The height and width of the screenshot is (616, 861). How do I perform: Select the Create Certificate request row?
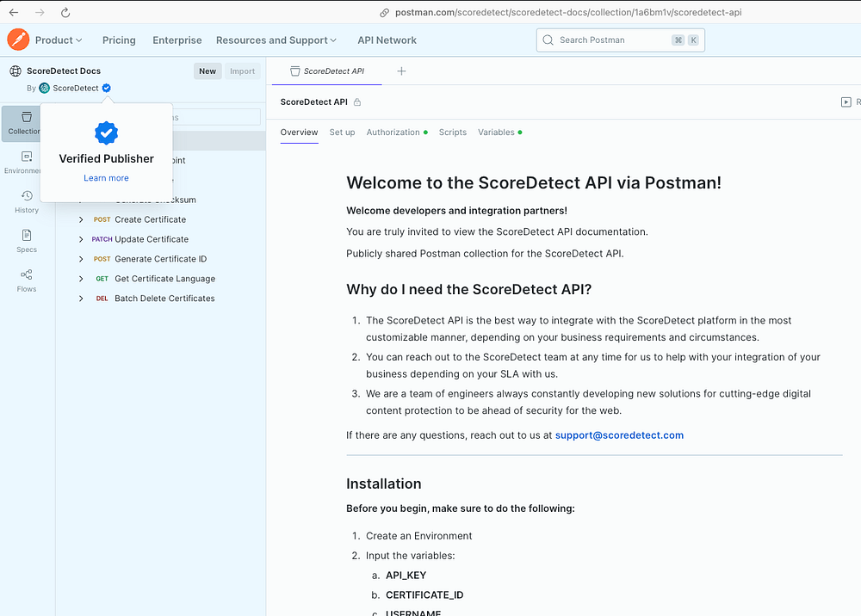coord(160,219)
